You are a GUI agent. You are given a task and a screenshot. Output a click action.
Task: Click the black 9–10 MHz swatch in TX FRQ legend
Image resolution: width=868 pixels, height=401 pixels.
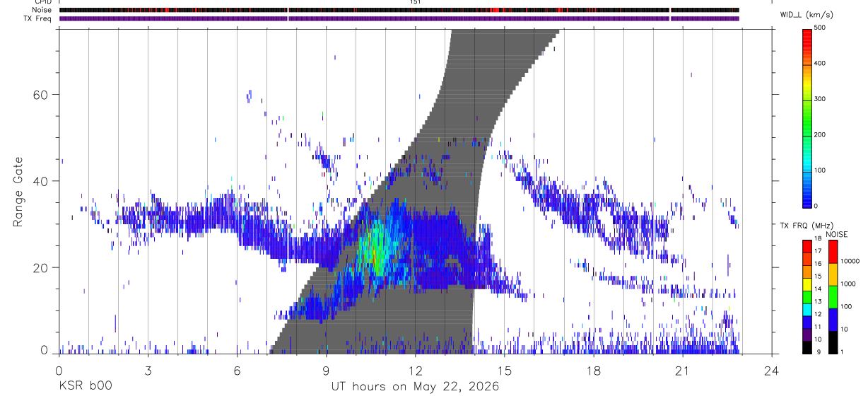[x=807, y=347]
